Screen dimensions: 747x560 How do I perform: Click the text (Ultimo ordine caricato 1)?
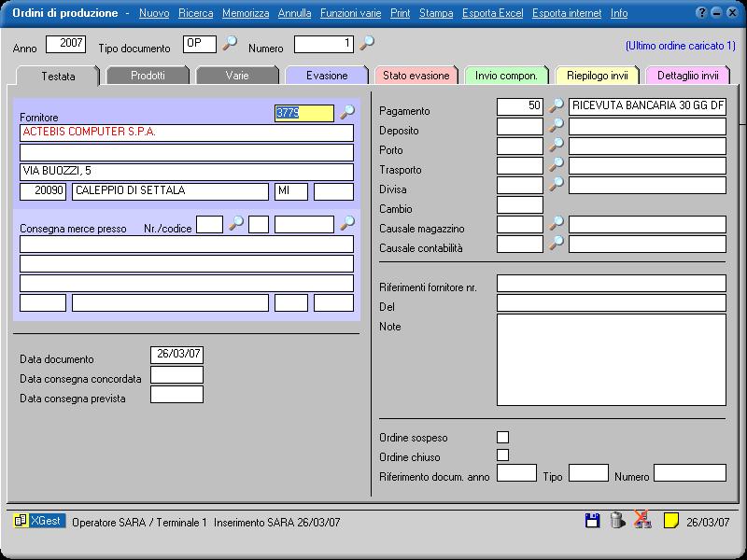point(681,46)
